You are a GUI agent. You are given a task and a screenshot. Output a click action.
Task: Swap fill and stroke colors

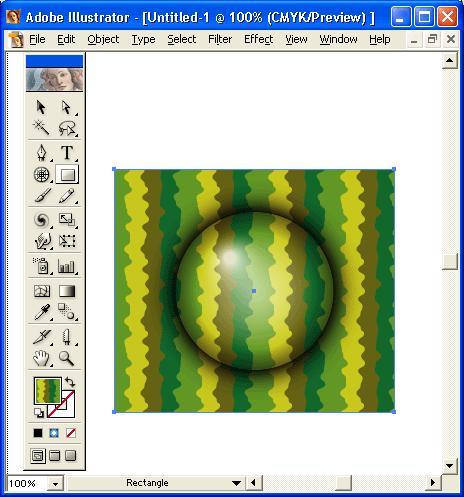(70, 381)
